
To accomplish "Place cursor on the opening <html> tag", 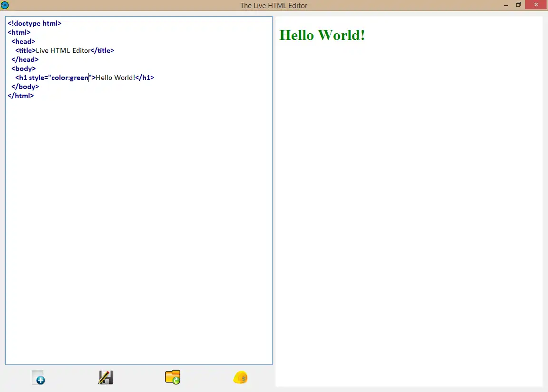I will coord(19,32).
